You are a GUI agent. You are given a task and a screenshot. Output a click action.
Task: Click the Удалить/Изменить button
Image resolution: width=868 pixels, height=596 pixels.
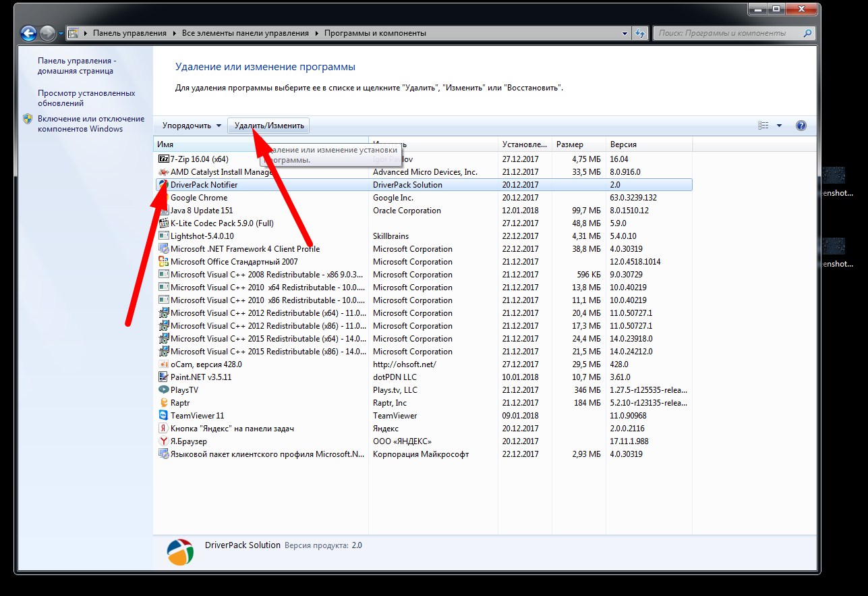pos(269,126)
